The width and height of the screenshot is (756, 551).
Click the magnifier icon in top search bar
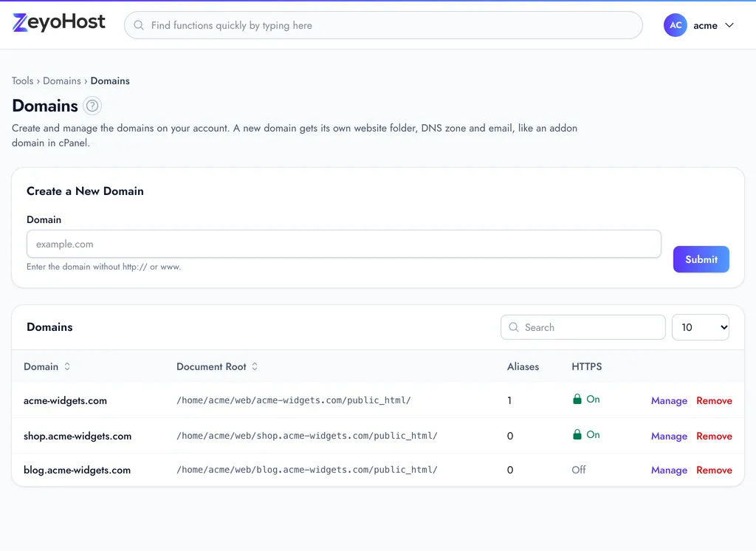(x=139, y=25)
